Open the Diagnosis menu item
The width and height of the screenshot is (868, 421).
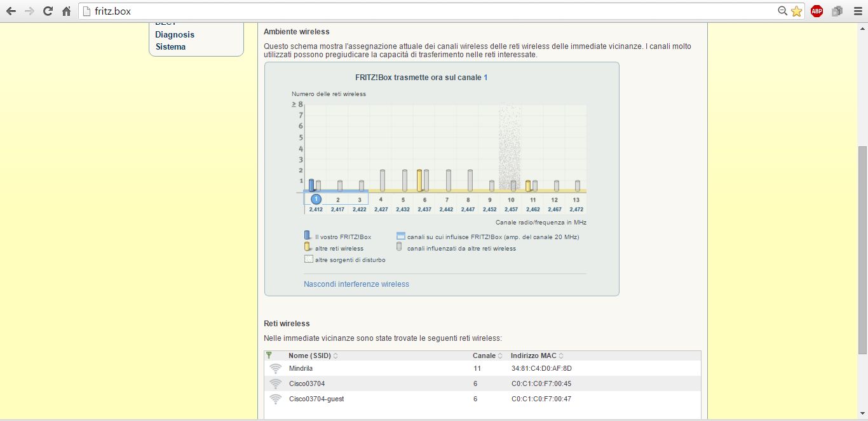[x=175, y=34]
